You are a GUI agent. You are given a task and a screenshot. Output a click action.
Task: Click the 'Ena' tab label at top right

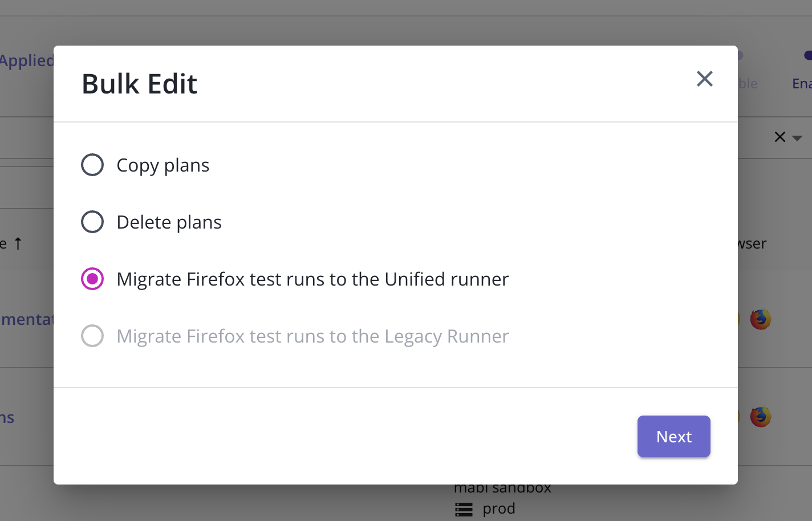click(x=802, y=84)
